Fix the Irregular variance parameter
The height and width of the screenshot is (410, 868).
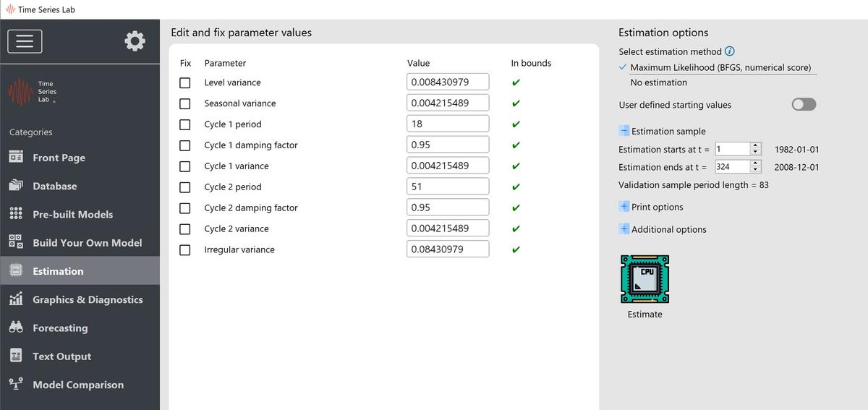pyautogui.click(x=185, y=250)
